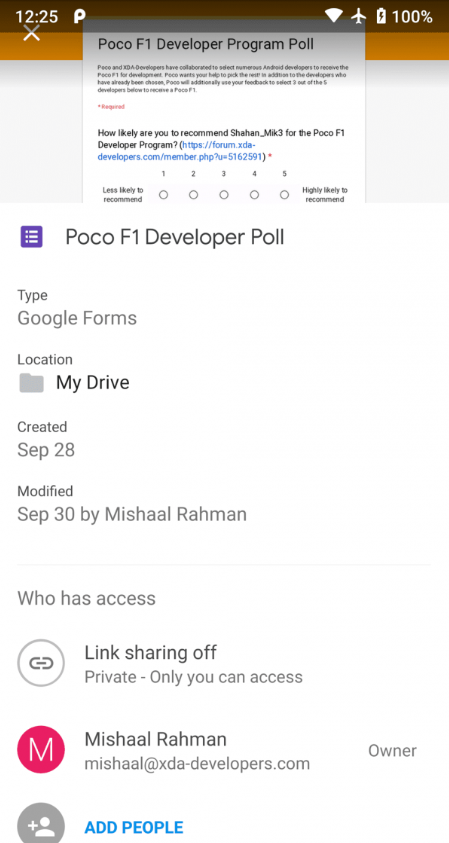Tap ADD PEOPLE
The height and width of the screenshot is (843, 449).
pos(134,827)
